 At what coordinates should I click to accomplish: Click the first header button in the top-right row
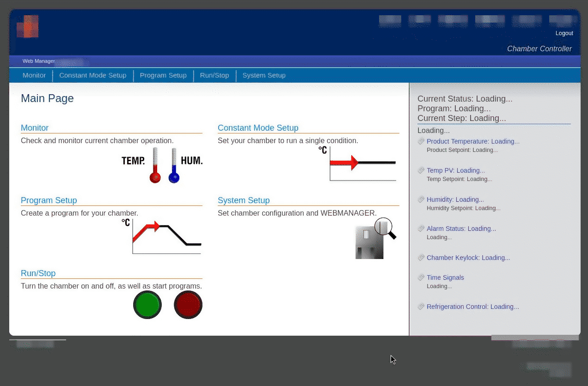pyautogui.click(x=390, y=21)
